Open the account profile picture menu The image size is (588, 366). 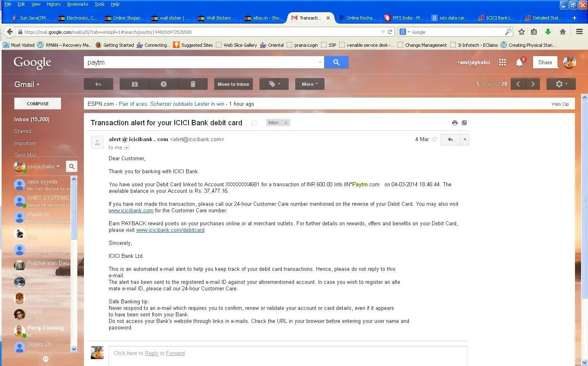[x=569, y=62]
